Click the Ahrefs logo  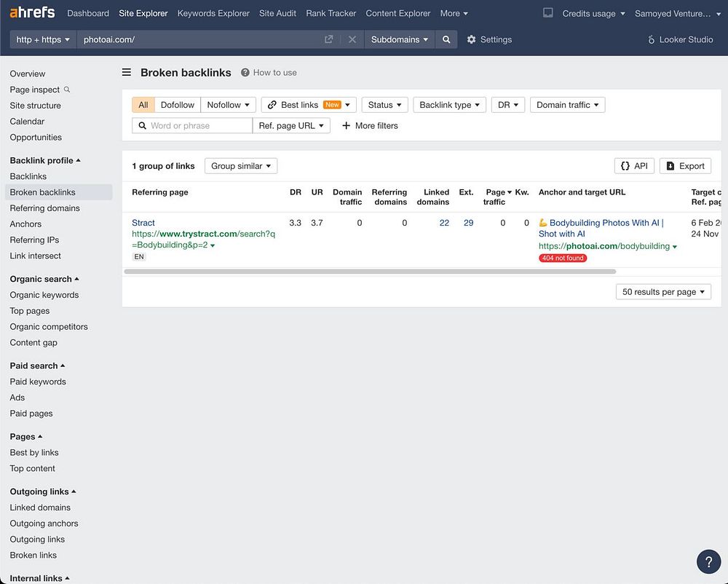(x=32, y=12)
